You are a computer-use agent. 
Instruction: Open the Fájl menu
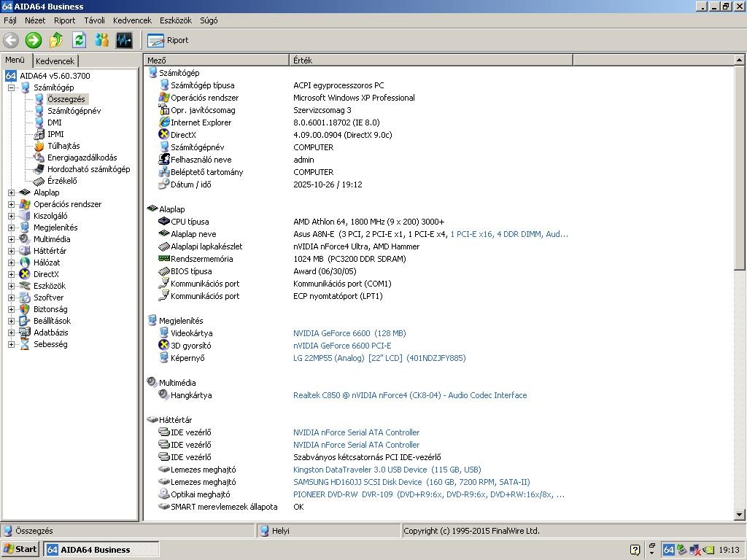[x=10, y=20]
